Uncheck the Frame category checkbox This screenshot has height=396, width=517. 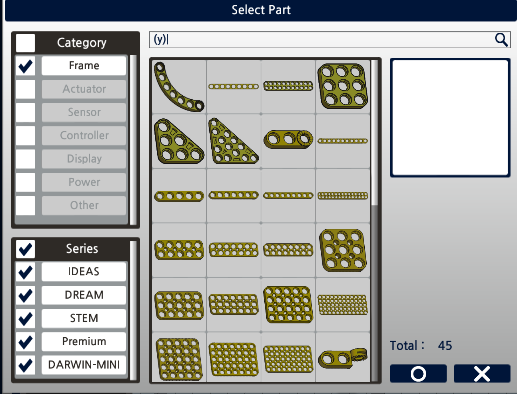coord(25,66)
